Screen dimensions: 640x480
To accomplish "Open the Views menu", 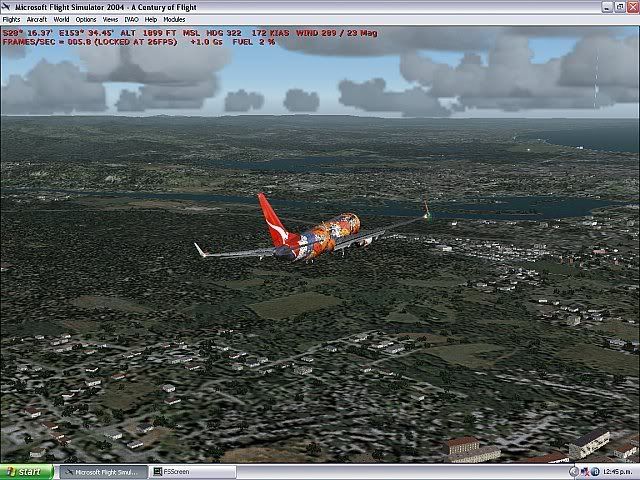I will point(110,19).
